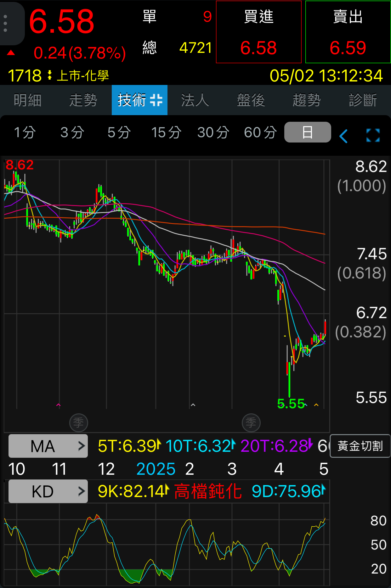391x588 pixels.
Task: Tap the up-down stock switcher arrows beside 1718
Action: [49, 76]
